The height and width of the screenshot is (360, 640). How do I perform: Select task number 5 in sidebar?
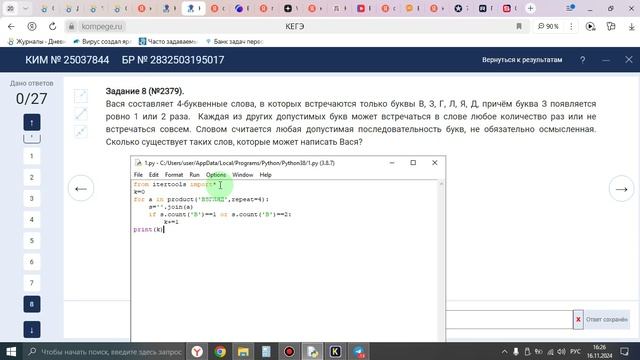tap(32, 241)
